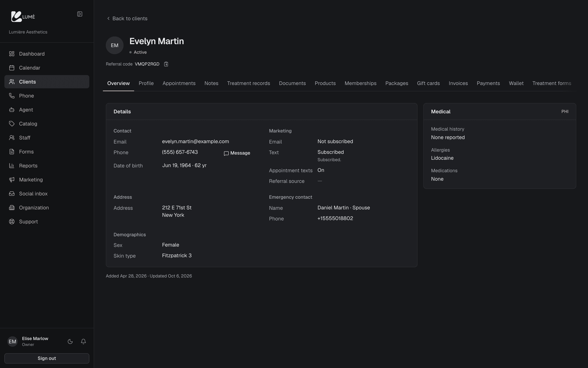The image size is (588, 368).
Task: Click Not subscribed email marketing status
Action: point(335,141)
